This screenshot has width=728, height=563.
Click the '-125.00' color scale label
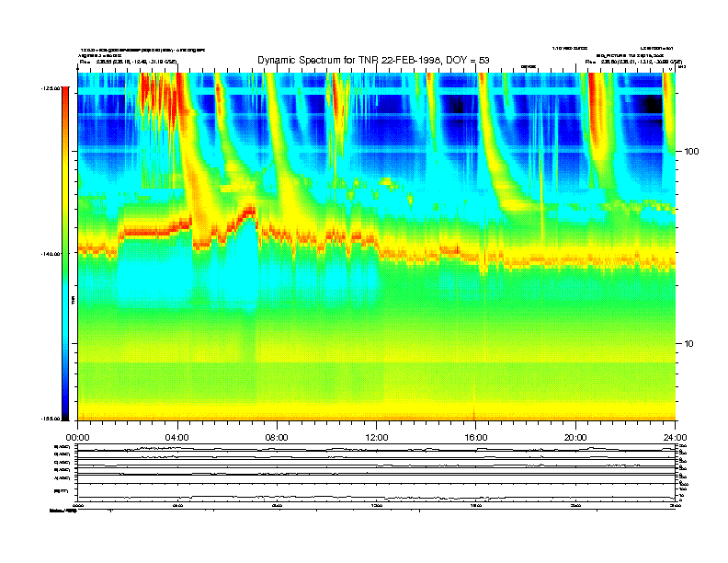[51, 87]
